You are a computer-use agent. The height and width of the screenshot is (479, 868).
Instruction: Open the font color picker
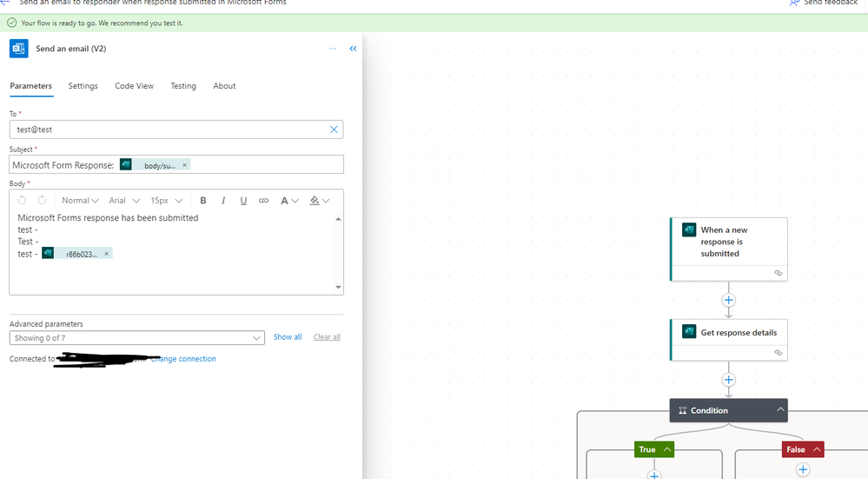pyautogui.click(x=289, y=201)
